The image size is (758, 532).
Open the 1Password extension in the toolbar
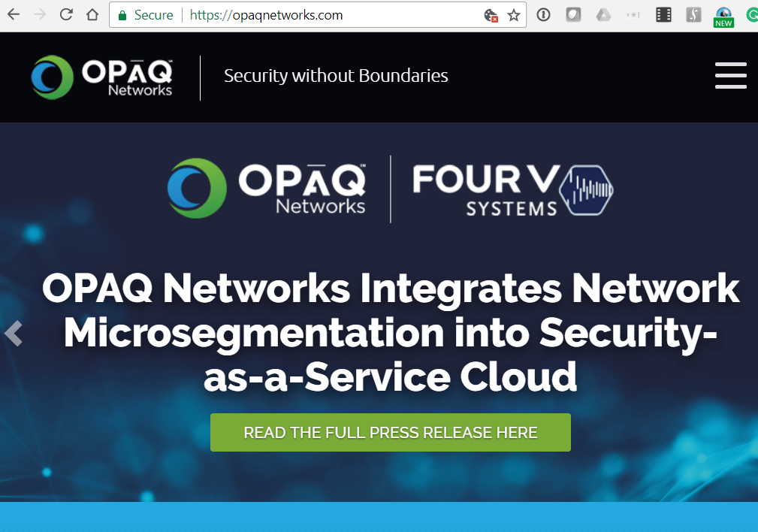543,14
